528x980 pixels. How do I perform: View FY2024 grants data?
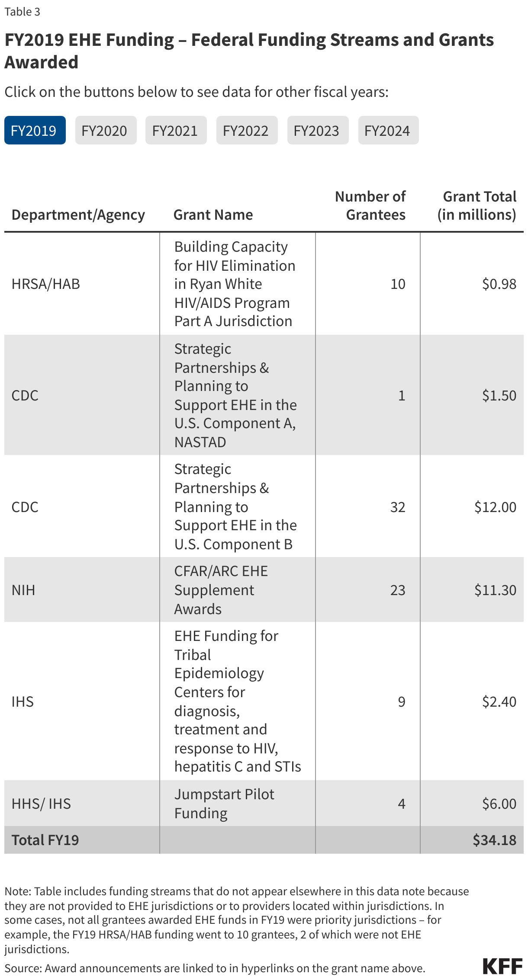388,131
